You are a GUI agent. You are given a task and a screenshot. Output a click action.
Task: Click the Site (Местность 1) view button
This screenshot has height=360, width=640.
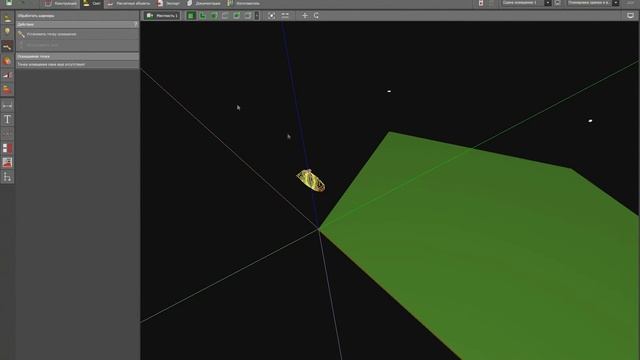pos(162,16)
